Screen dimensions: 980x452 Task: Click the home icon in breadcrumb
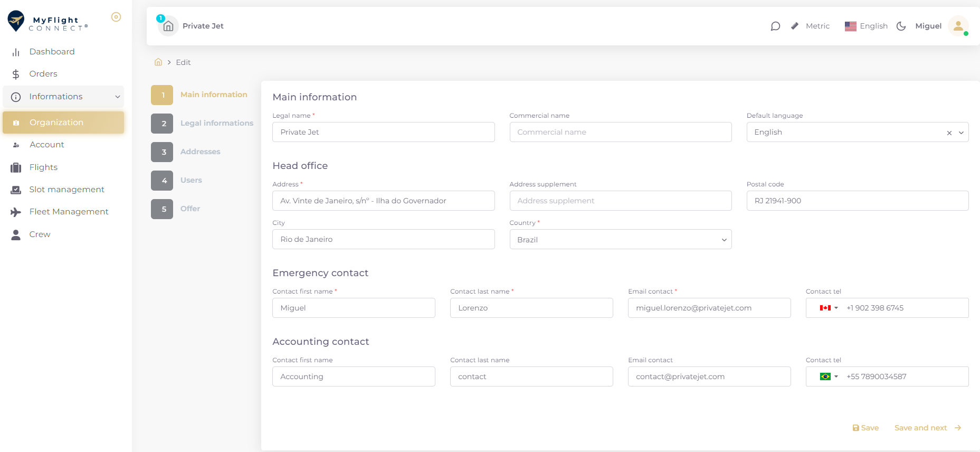click(158, 62)
